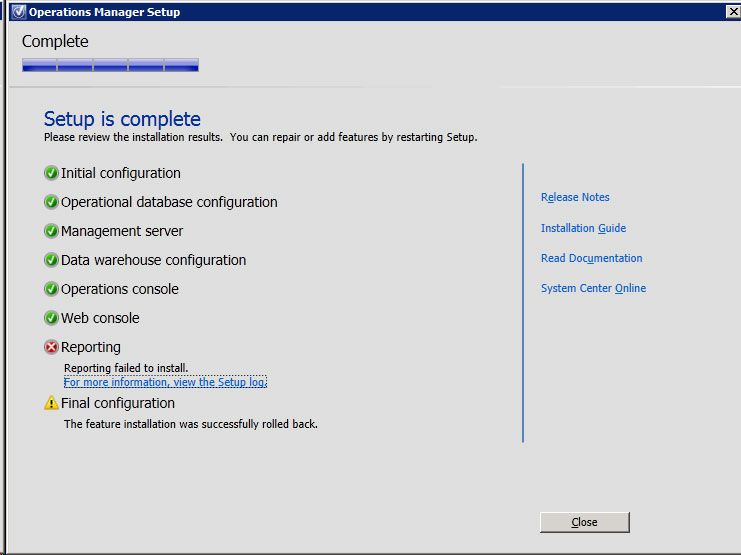Close the setup window with title bar X
Viewport: 741px width, 555px height.
[x=733, y=11]
